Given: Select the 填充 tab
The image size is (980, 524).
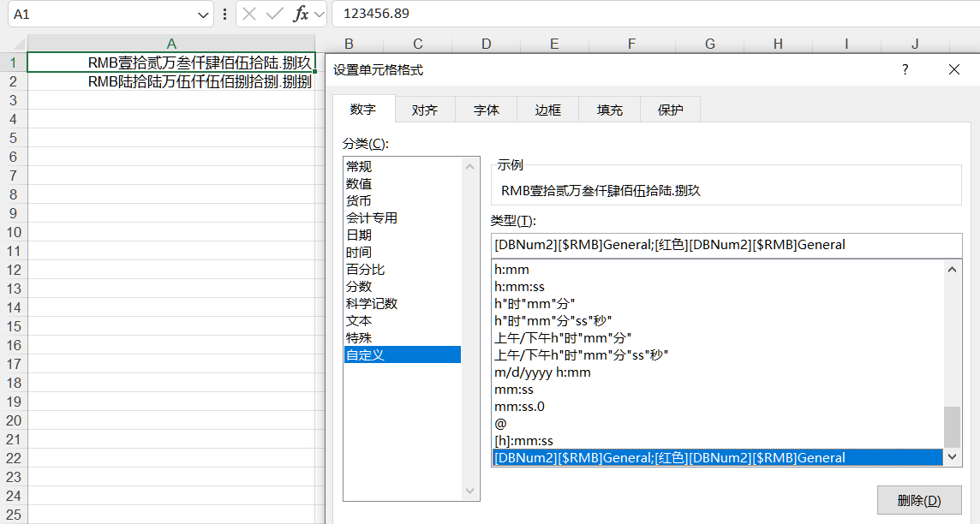Looking at the screenshot, I should tap(610, 110).
